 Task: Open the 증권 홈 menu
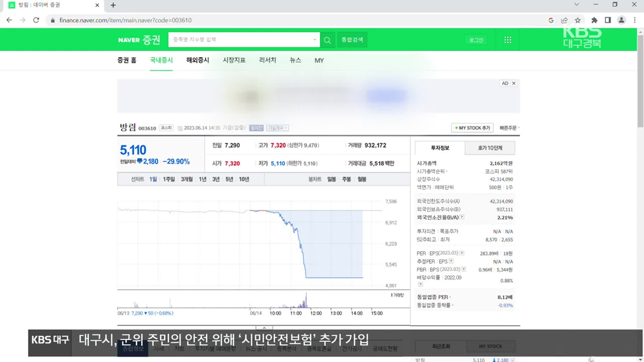coord(127,60)
